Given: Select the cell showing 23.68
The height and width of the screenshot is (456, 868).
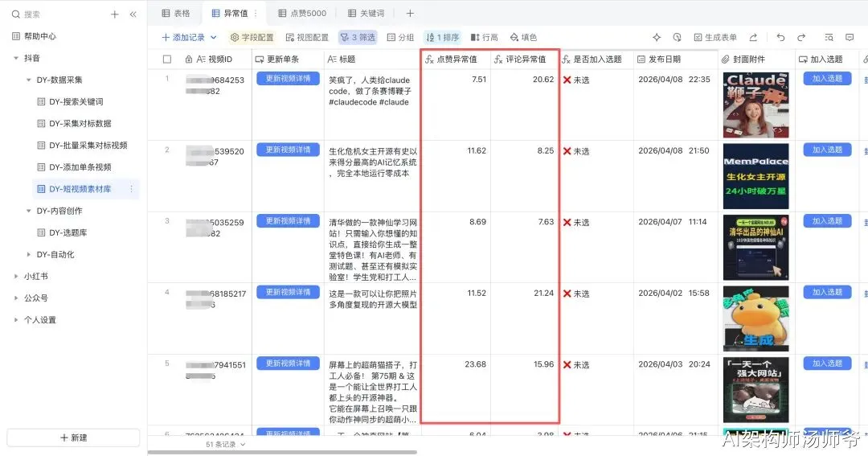Looking at the screenshot, I should click(456, 390).
